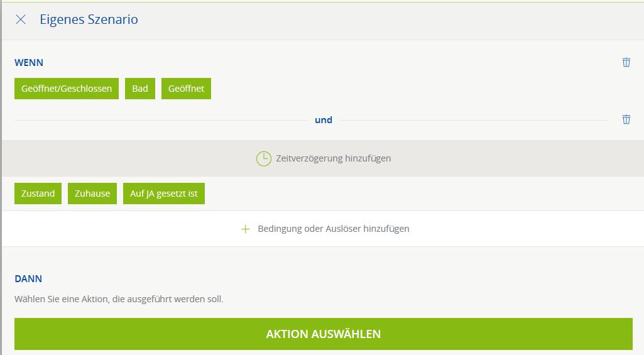Click the DANN section heading

(x=28, y=278)
